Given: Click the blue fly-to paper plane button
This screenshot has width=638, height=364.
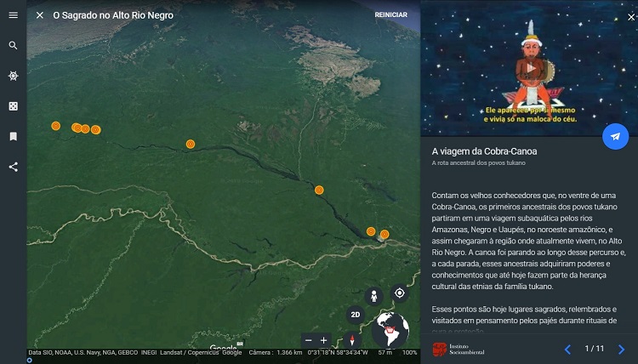Looking at the screenshot, I should (x=615, y=136).
